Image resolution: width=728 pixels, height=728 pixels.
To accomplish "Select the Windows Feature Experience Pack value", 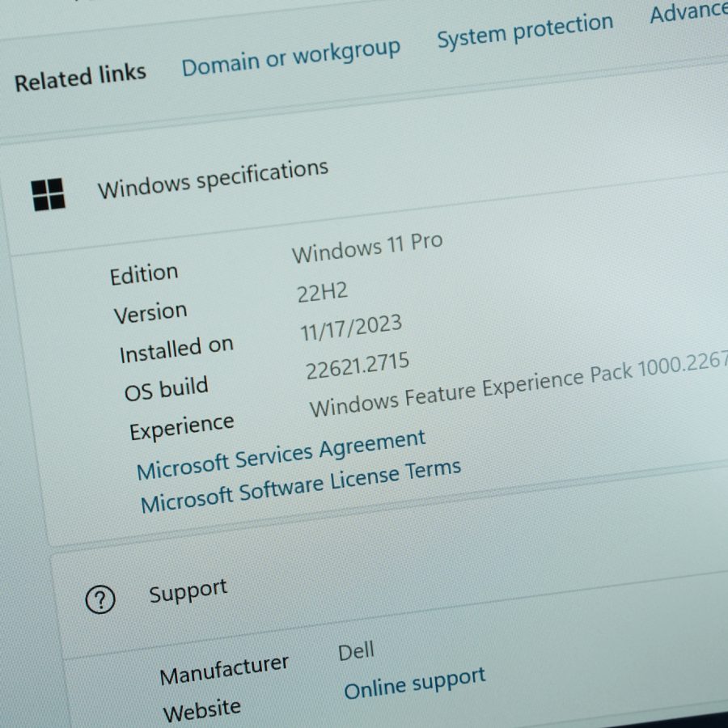I will [x=518, y=385].
